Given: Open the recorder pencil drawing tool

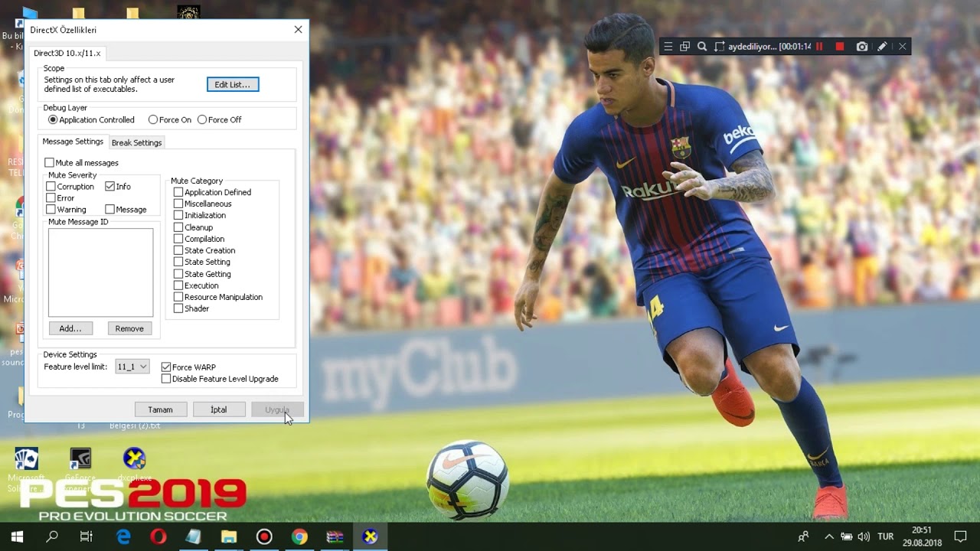Looking at the screenshot, I should 882,47.
